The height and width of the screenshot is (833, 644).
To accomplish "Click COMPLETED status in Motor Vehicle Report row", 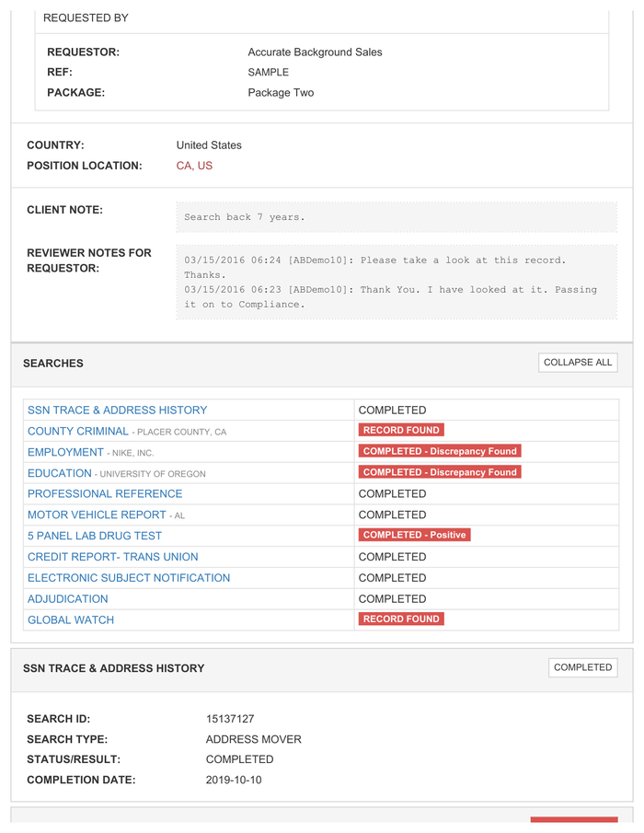I will point(392,515).
